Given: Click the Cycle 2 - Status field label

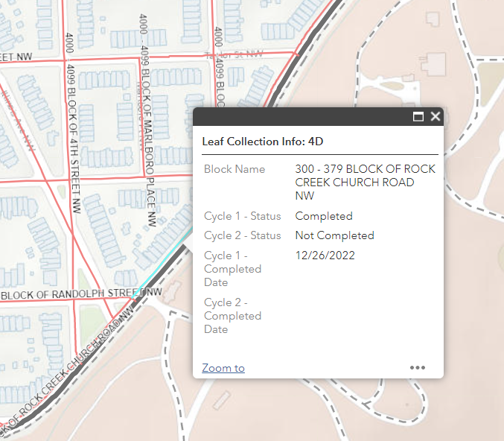Looking at the screenshot, I should coord(243,235).
